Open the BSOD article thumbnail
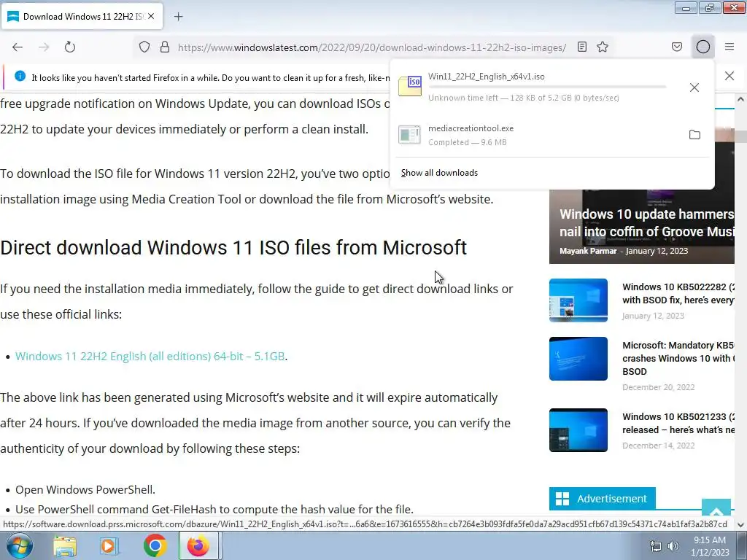747x560 pixels. coord(578,359)
